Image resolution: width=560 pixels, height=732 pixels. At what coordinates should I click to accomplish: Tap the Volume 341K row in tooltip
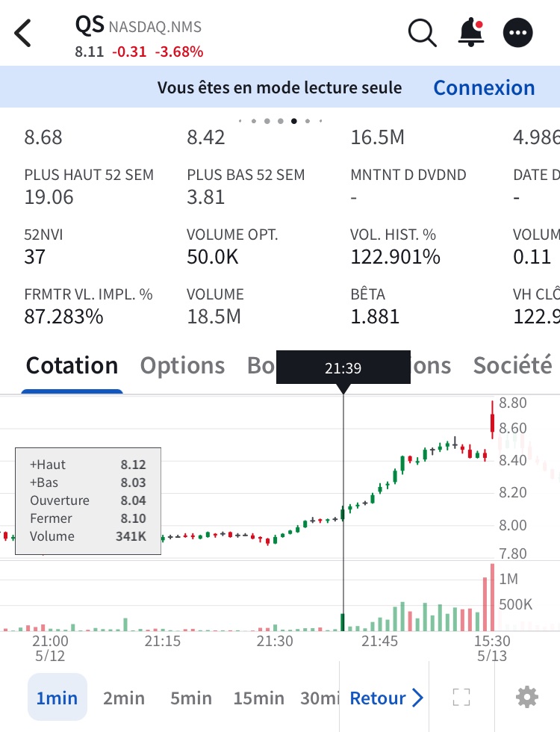(88, 536)
